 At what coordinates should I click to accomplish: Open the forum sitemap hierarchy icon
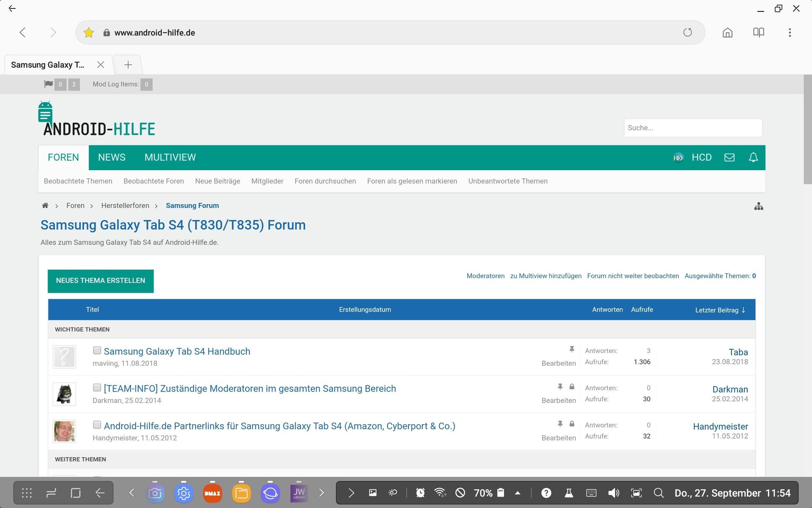[x=759, y=206]
